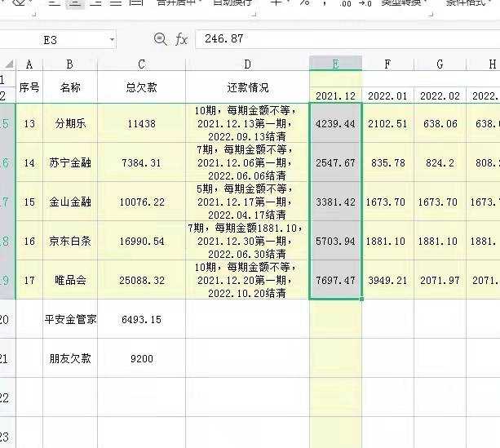The height and width of the screenshot is (448, 500).
Task: Select the 京东白条 name cell
Action: [70, 241]
